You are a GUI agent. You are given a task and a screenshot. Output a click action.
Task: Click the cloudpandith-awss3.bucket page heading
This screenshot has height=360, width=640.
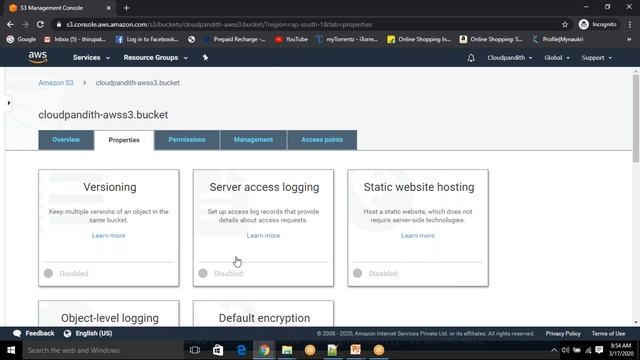click(x=103, y=115)
